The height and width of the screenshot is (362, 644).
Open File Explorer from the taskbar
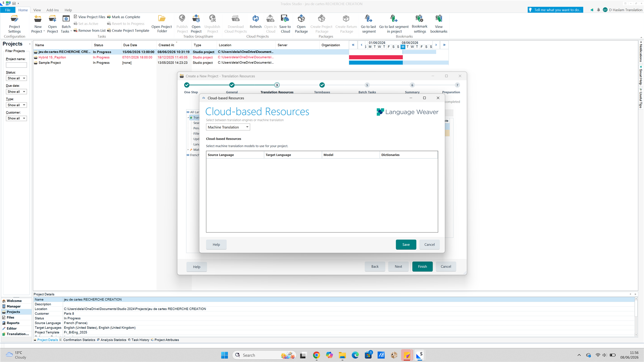point(342,355)
